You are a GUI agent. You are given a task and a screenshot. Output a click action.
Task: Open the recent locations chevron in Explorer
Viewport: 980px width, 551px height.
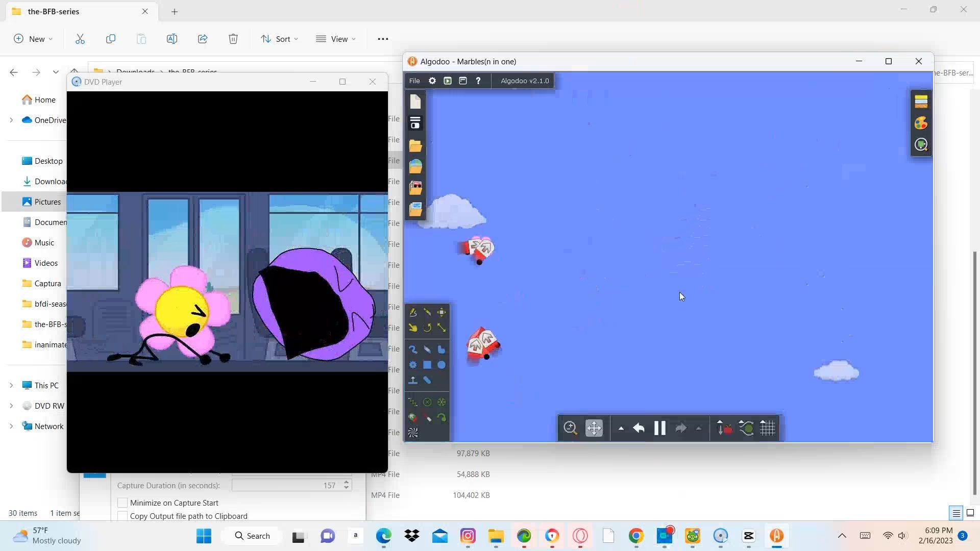coord(56,72)
